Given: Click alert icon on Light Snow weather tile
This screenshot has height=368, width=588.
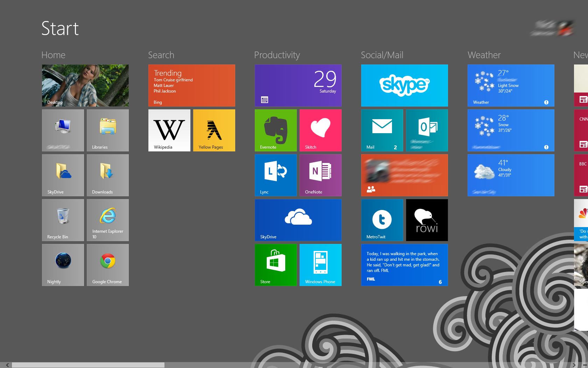Looking at the screenshot, I should (546, 102).
